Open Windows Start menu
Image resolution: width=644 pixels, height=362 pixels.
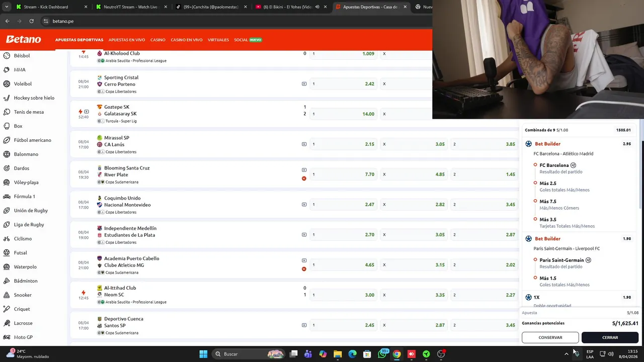click(203, 354)
